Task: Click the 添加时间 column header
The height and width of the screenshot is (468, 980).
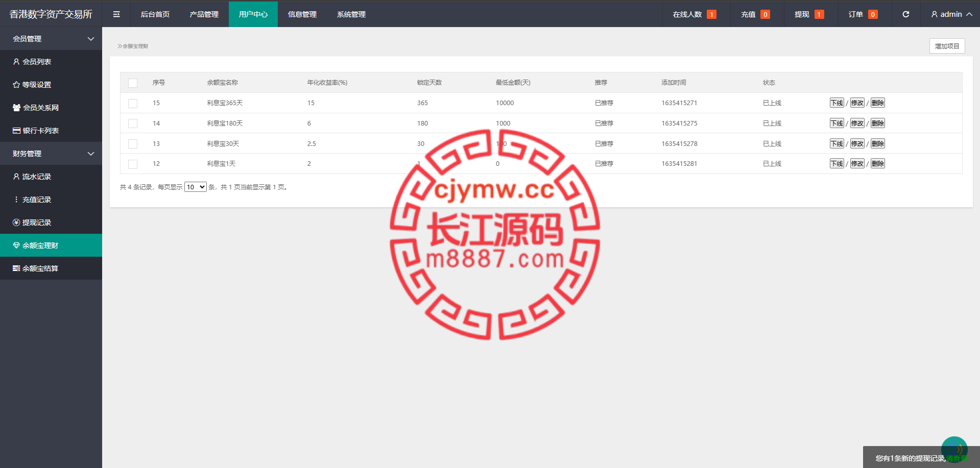Action: click(x=674, y=82)
